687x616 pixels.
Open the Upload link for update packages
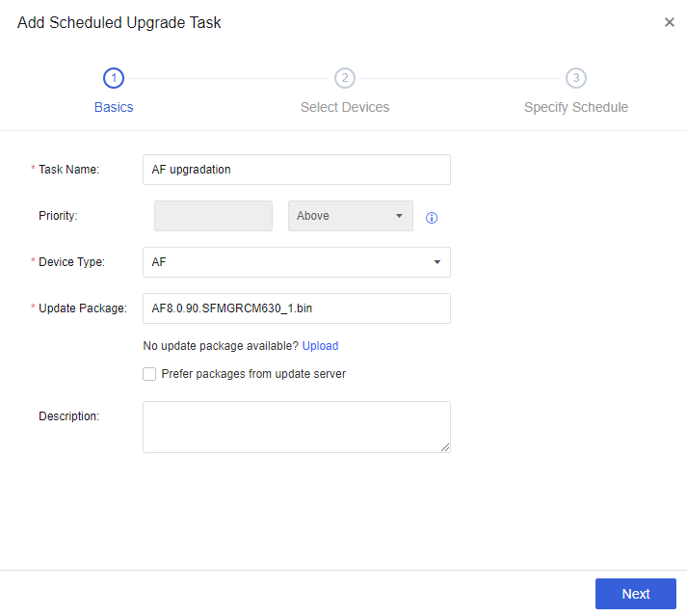tap(321, 346)
